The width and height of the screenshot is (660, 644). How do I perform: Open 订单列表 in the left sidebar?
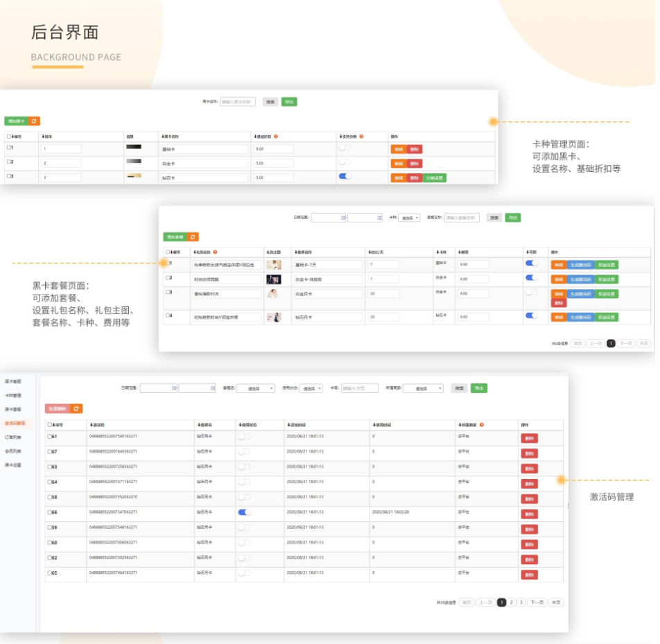[x=14, y=437]
